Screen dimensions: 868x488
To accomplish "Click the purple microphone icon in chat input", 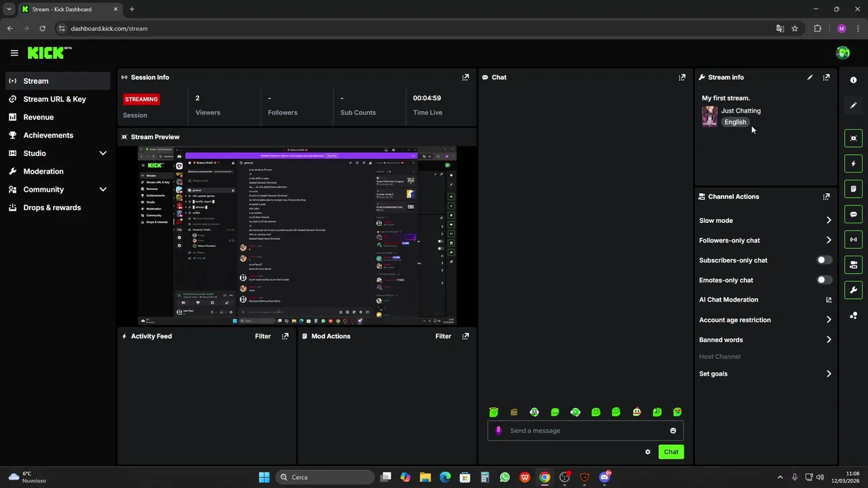I will pos(499,430).
